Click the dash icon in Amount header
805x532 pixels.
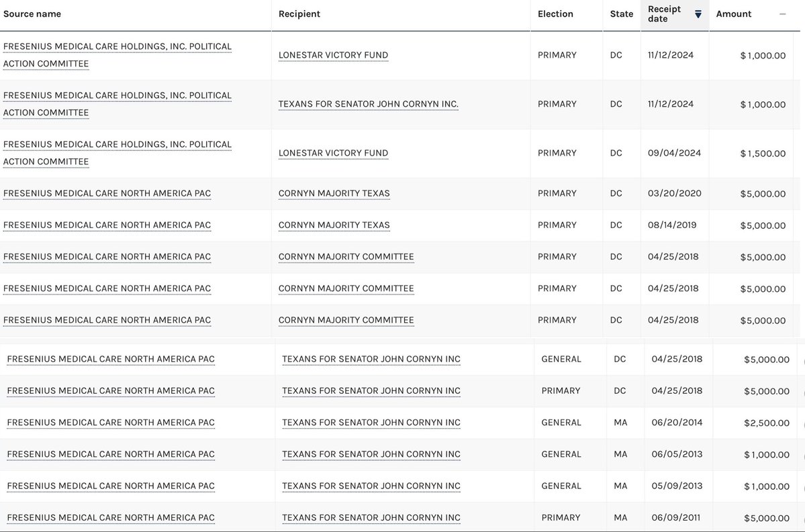click(x=782, y=14)
